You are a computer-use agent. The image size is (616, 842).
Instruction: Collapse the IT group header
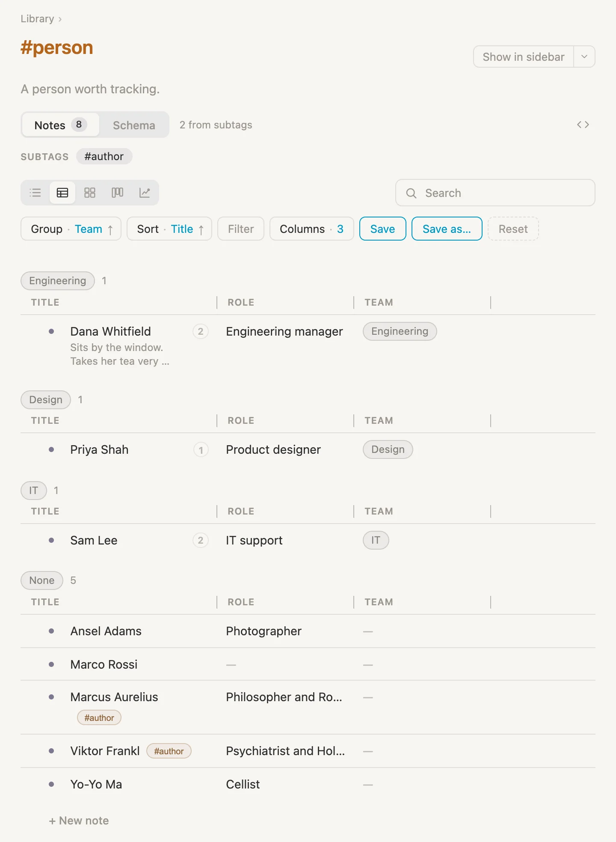point(34,491)
